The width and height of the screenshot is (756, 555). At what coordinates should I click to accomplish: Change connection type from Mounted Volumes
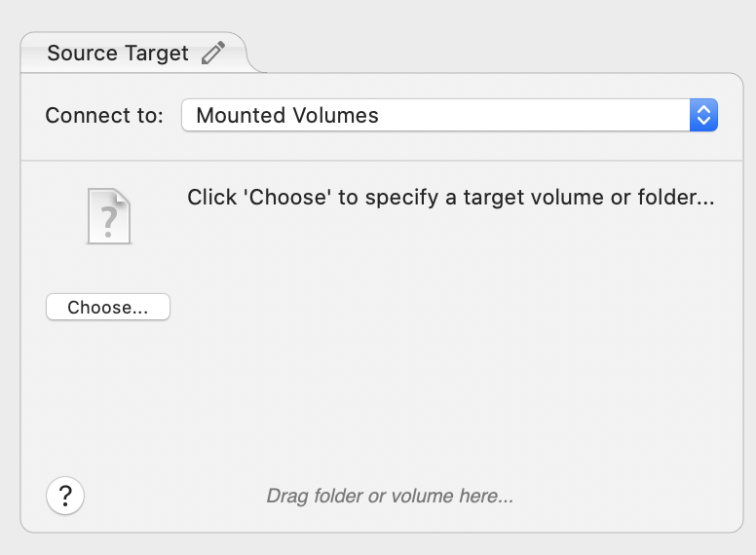coord(449,115)
